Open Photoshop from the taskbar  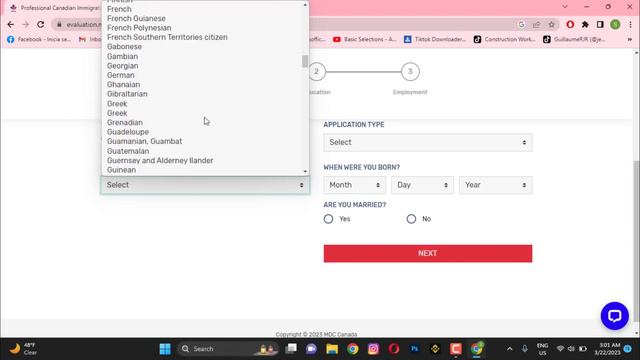pyautogui.click(x=414, y=349)
